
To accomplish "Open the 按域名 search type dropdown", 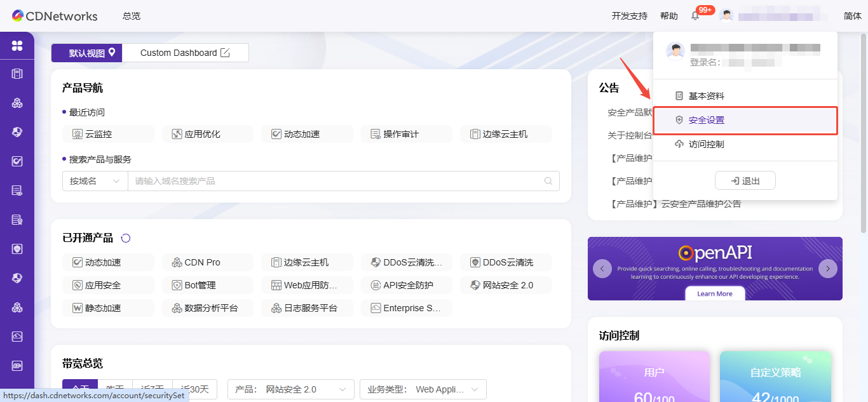I will pyautogui.click(x=95, y=181).
